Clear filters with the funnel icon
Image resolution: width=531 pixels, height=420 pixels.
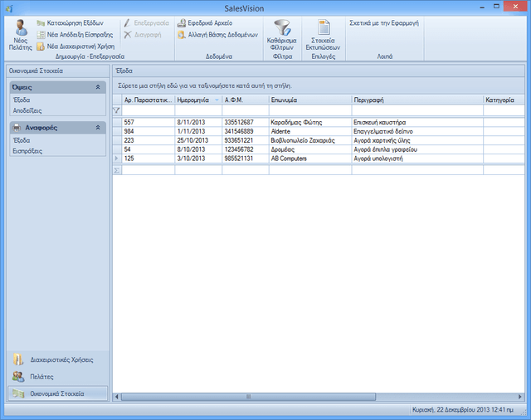coord(282,27)
